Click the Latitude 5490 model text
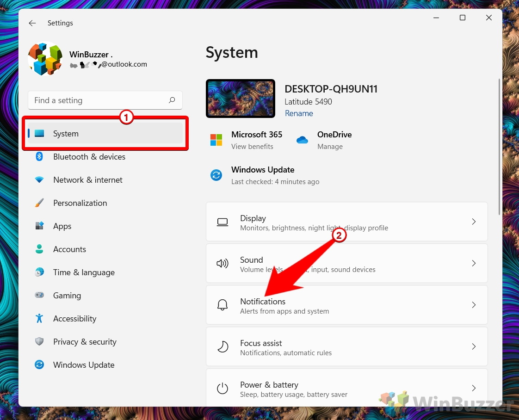Image resolution: width=519 pixels, height=420 pixels. 308,102
